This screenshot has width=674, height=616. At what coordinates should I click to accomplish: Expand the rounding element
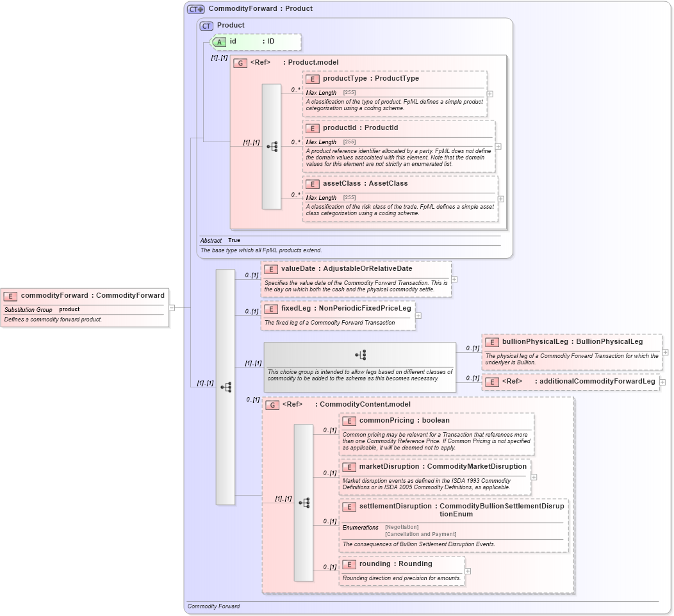tap(468, 571)
